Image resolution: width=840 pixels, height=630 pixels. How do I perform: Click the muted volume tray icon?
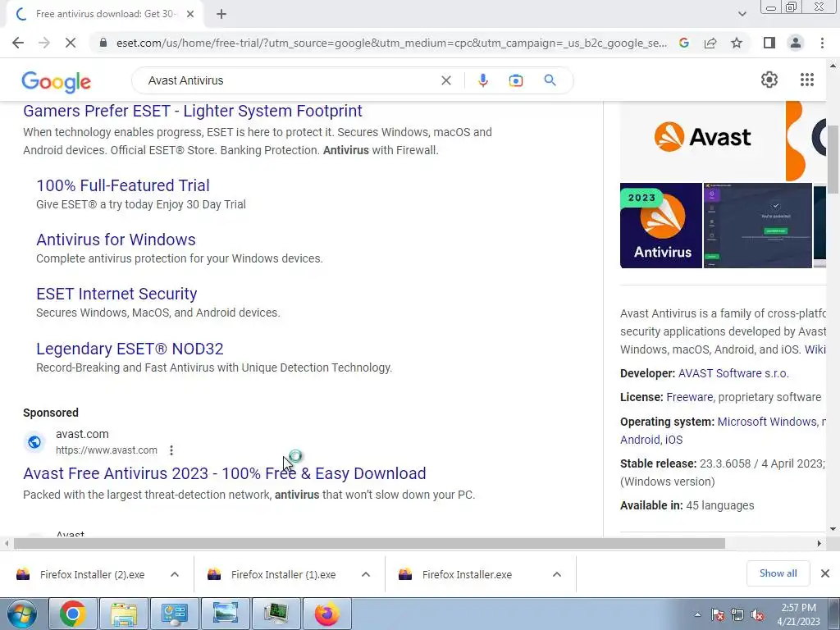tap(757, 615)
